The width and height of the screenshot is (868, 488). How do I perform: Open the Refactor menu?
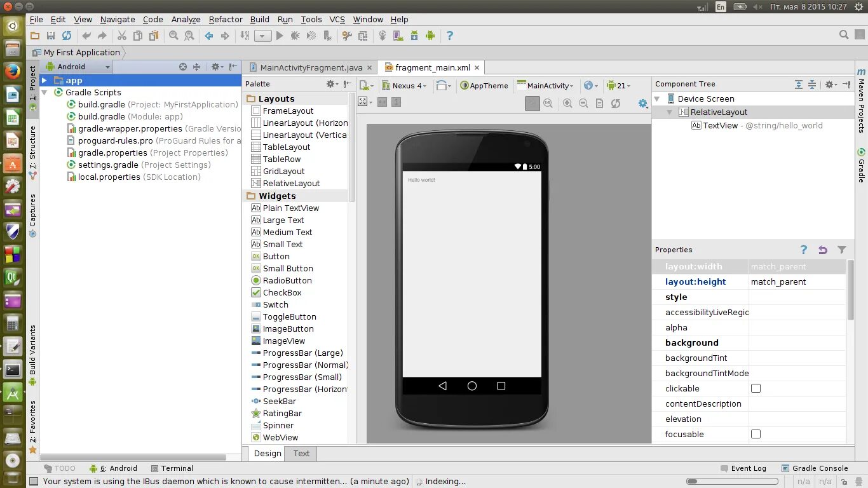[226, 19]
